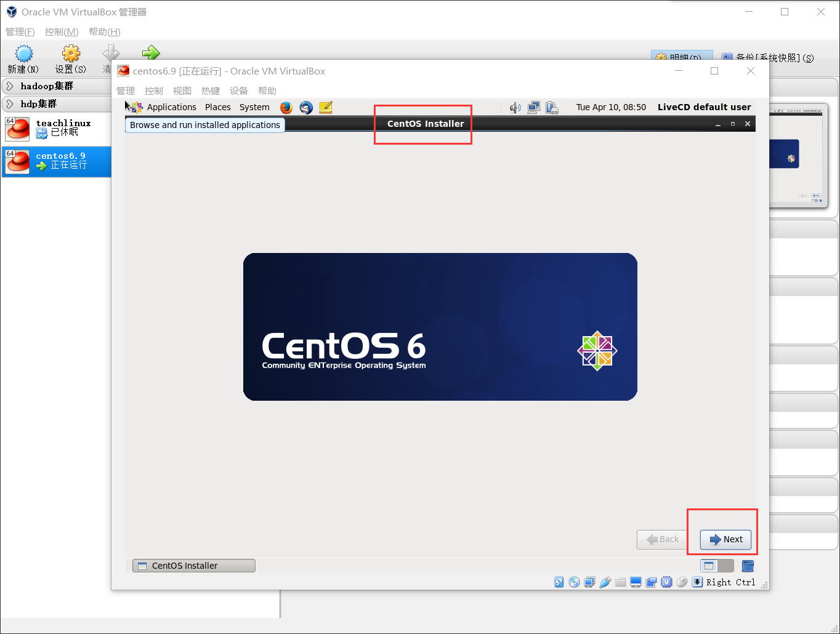Click the battery power icon in panel
This screenshot has height=634, width=840.
552,108
